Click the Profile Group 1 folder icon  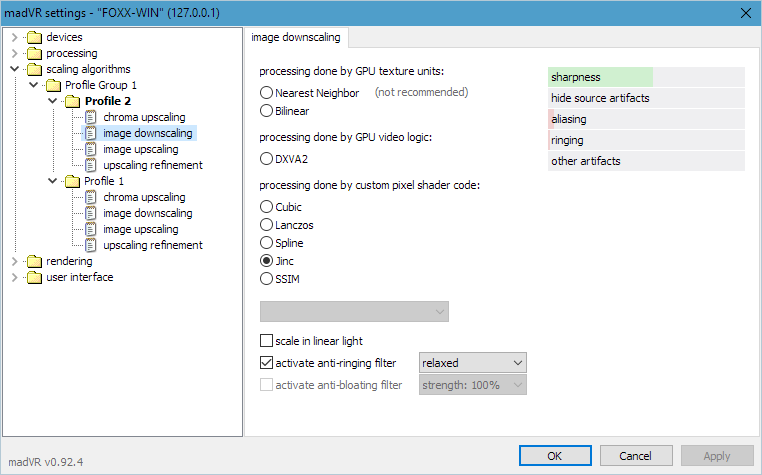(53, 86)
